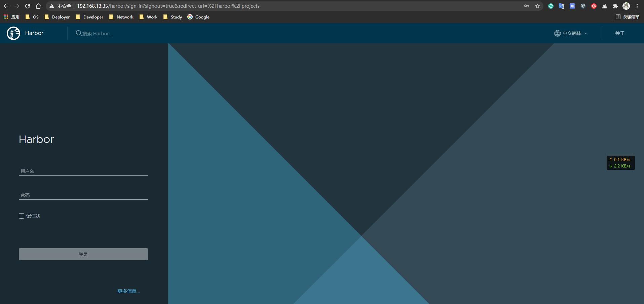Open the 应用 apps shortcut

[x=11, y=17]
